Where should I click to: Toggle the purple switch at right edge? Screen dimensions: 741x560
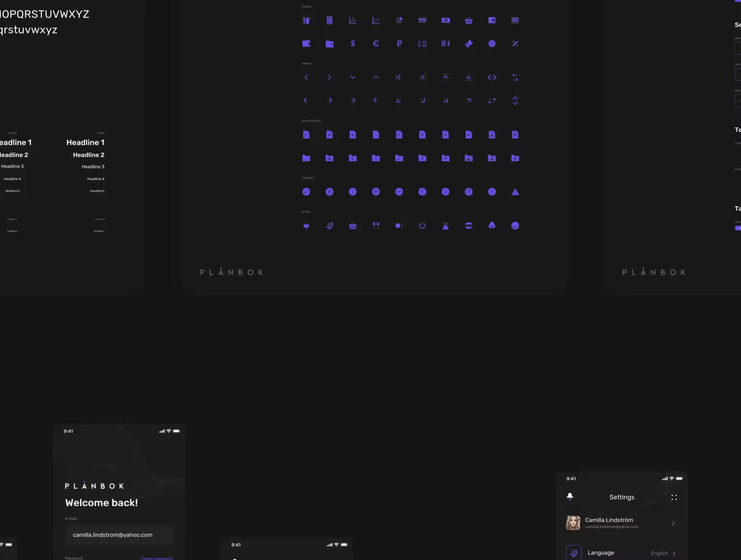(x=738, y=228)
